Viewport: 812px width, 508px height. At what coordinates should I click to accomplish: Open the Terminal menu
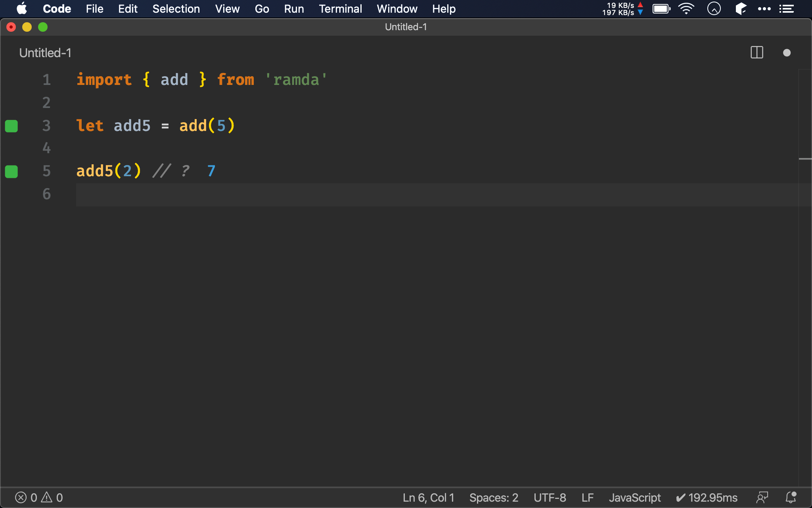pyautogui.click(x=340, y=9)
